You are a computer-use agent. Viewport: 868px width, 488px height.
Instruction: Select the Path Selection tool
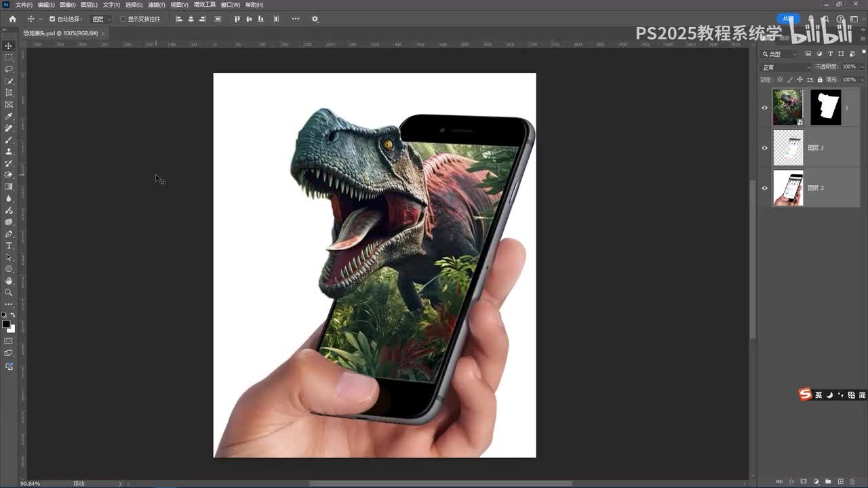pyautogui.click(x=9, y=258)
